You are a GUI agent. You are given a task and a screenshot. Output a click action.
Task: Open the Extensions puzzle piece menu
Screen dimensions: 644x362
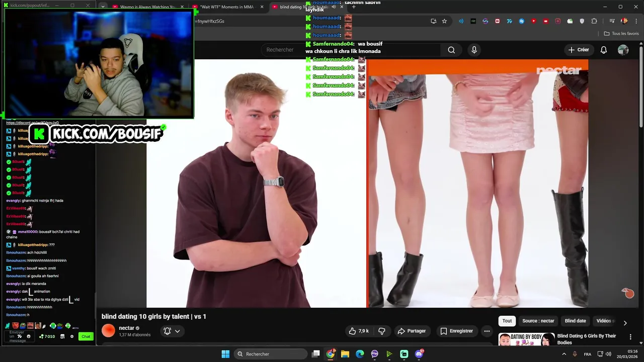coord(594,21)
